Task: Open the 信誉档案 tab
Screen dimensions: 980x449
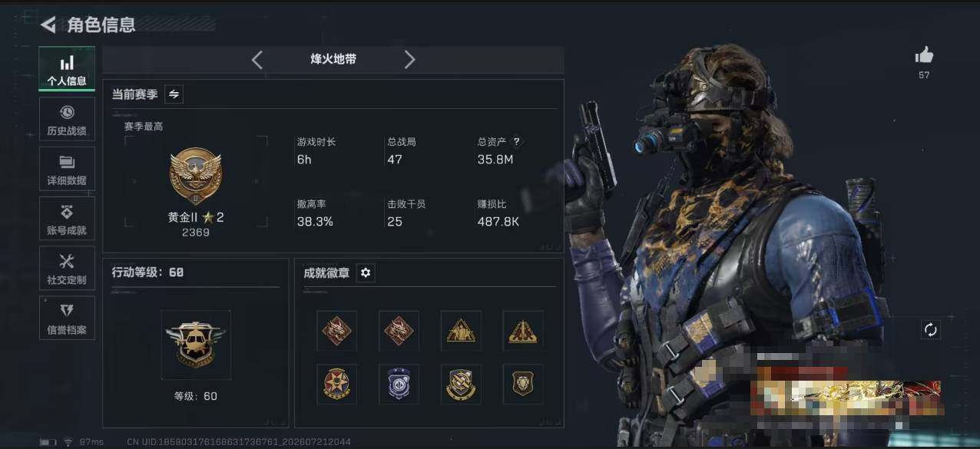Action: coord(67,319)
